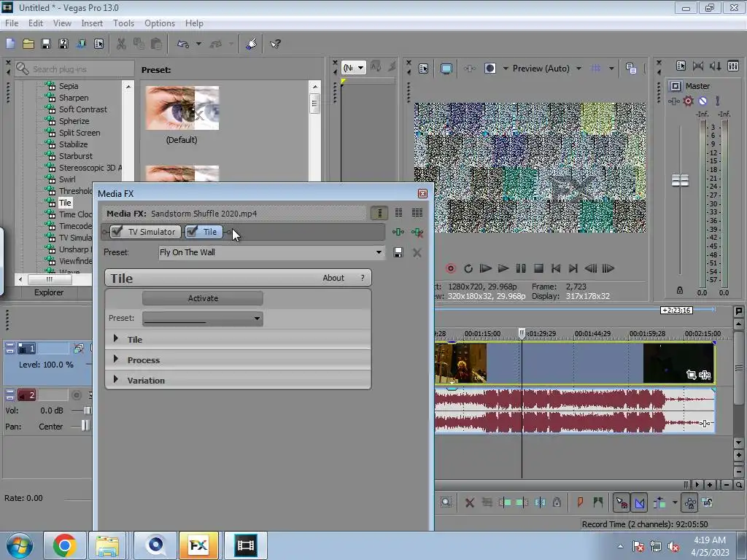Open the Mixing Console icon
Image resolution: width=747 pixels, height=560 pixels.
pyautogui.click(x=733, y=66)
